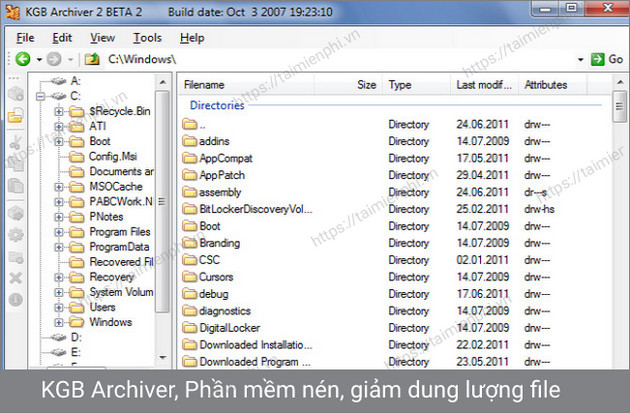Click the gear settings icon in sidebar
The width and height of the screenshot is (630, 413).
(x=16, y=235)
